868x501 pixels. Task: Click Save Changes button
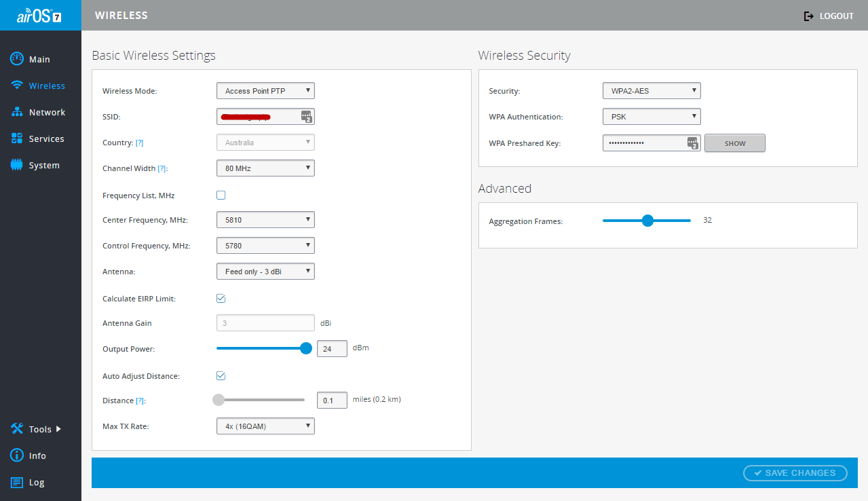coord(795,473)
